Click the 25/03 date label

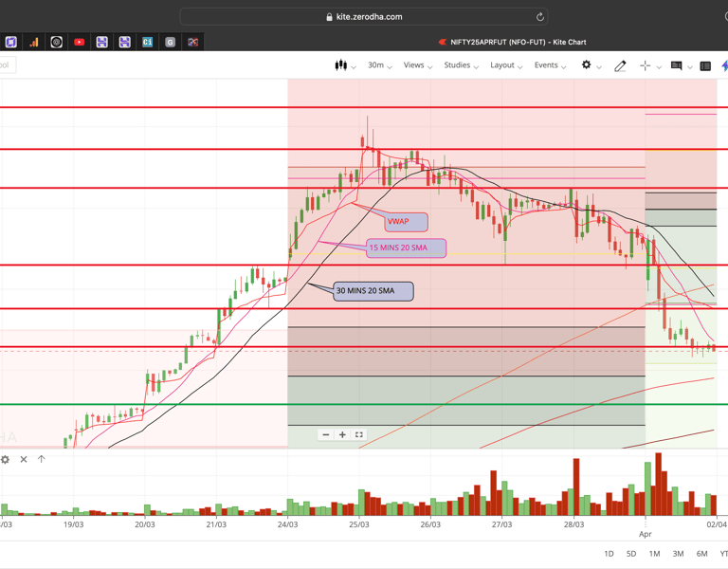click(359, 524)
